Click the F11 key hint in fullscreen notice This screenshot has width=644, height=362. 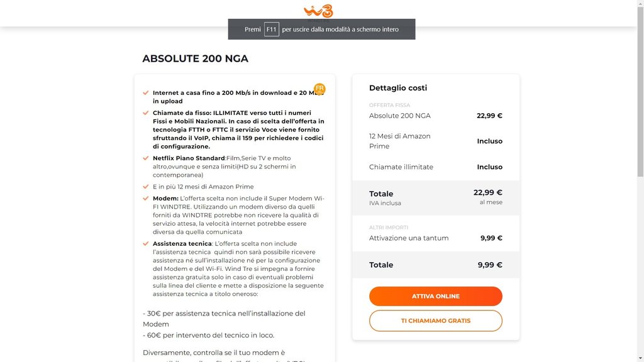(271, 30)
